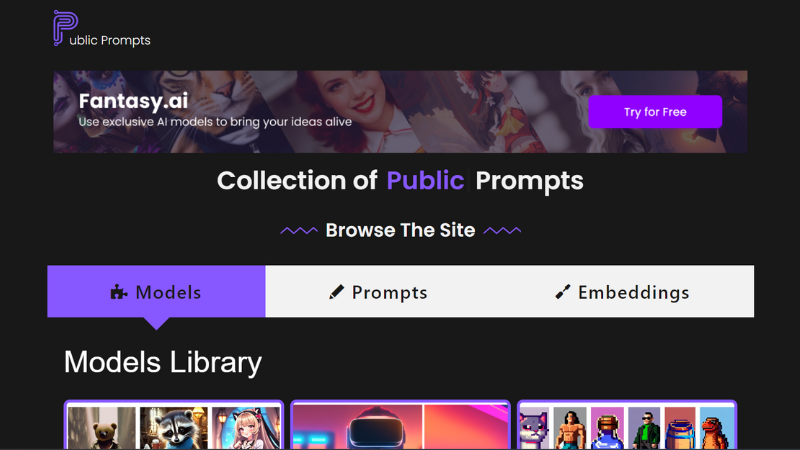
Task: Open the anime cat-girl model thumbnail
Action: 245,428
